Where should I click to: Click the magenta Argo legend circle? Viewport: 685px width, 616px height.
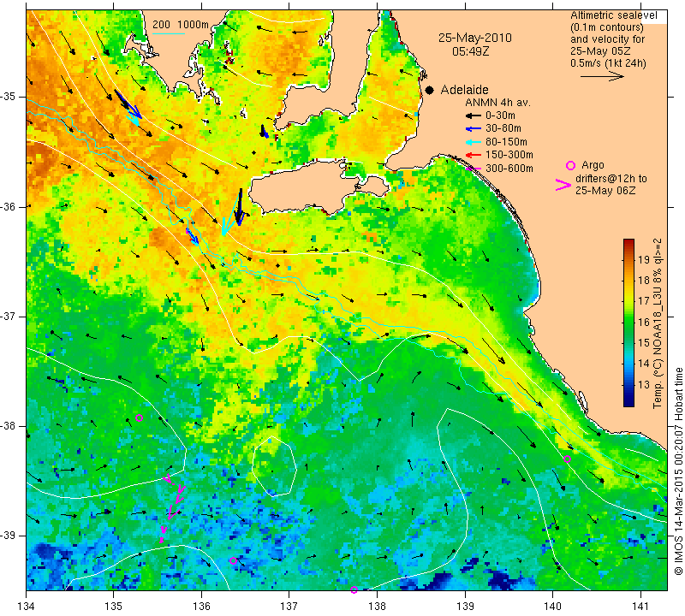[570, 165]
